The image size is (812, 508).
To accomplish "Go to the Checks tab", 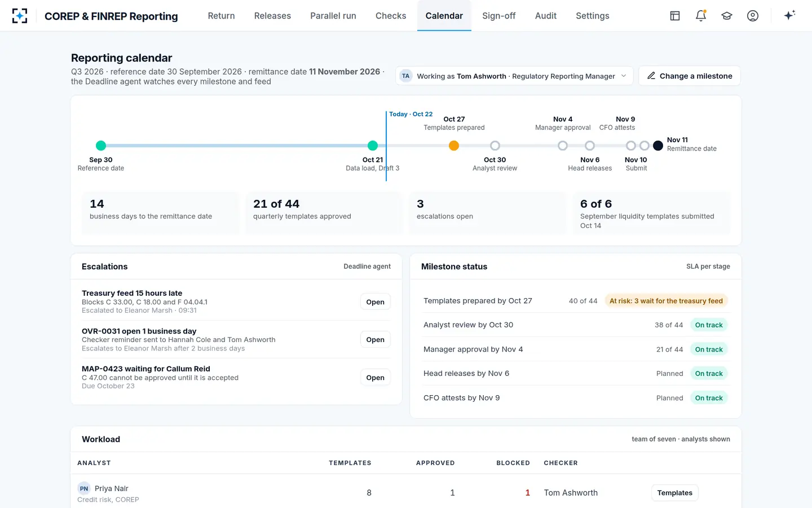I will coord(391,16).
